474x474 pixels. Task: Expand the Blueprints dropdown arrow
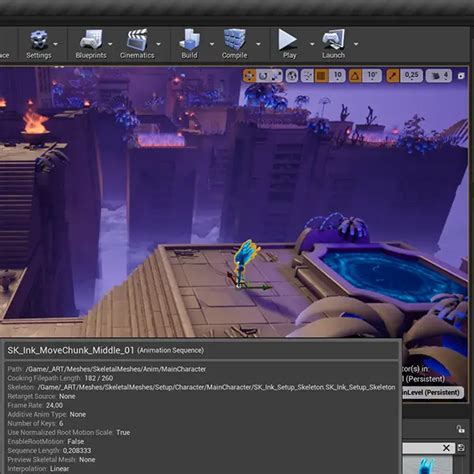pyautogui.click(x=110, y=44)
